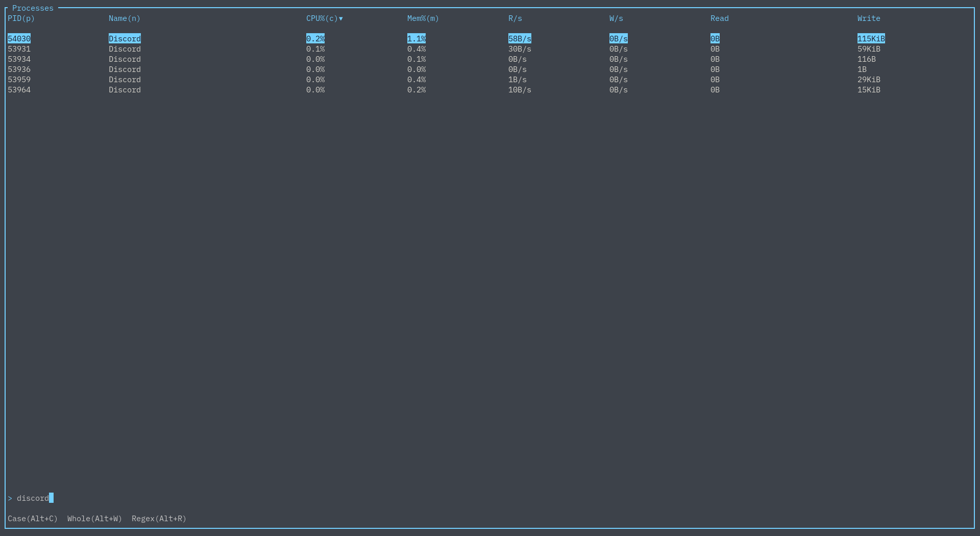Sort processes by PID(p) column header
Image resolution: width=980 pixels, height=536 pixels.
pos(21,18)
